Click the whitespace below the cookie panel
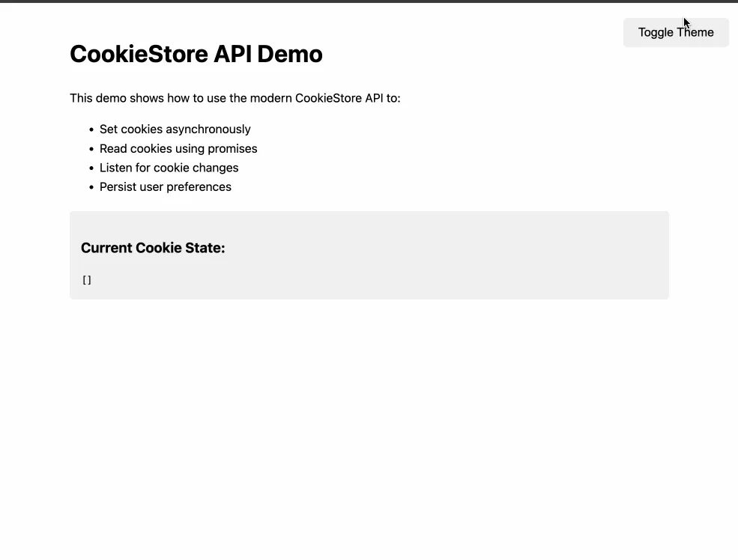 pos(369,374)
